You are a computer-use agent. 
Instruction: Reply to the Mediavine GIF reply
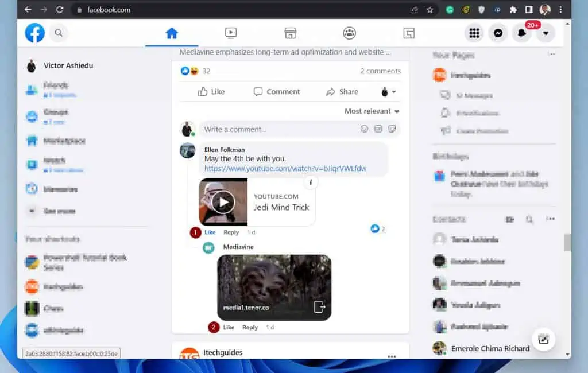click(x=250, y=327)
